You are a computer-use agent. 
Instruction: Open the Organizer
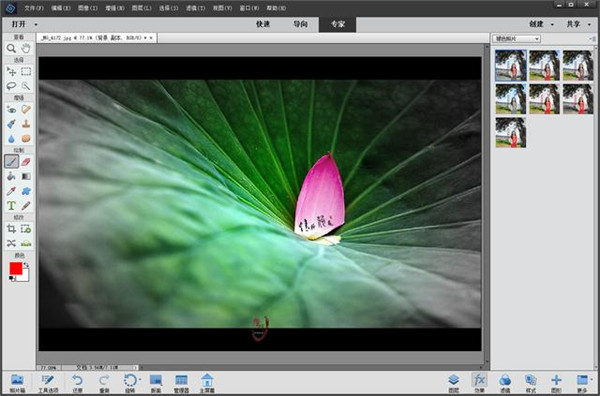point(181,383)
